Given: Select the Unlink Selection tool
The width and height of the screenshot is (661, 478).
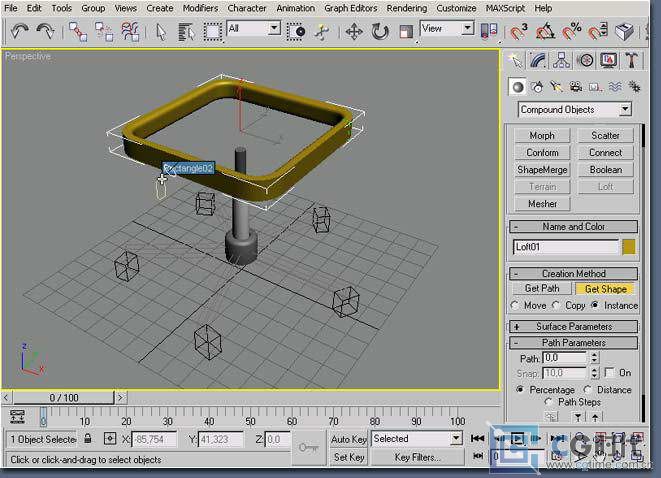Looking at the screenshot, I should 104,32.
